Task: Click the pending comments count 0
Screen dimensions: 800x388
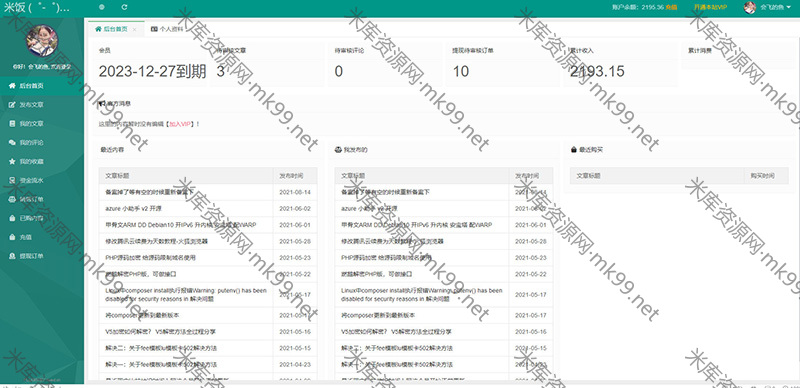Action: tap(339, 71)
